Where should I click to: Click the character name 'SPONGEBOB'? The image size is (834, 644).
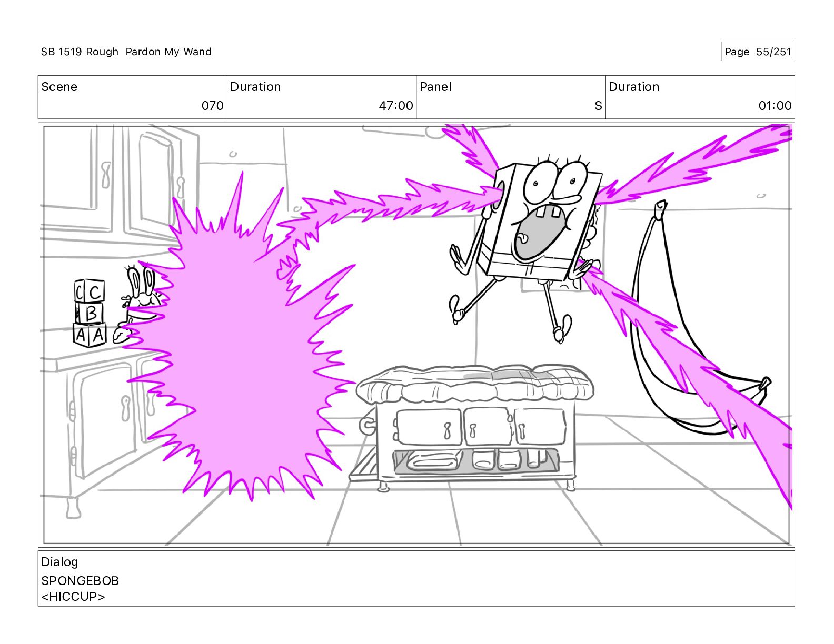(x=80, y=581)
